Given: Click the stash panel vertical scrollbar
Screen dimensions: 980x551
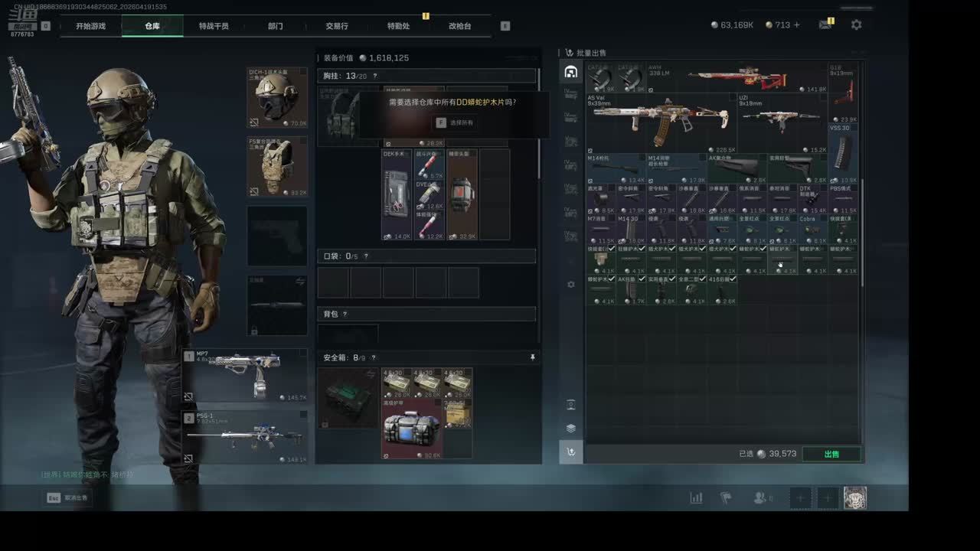Looking at the screenshot, I should click(862, 230).
